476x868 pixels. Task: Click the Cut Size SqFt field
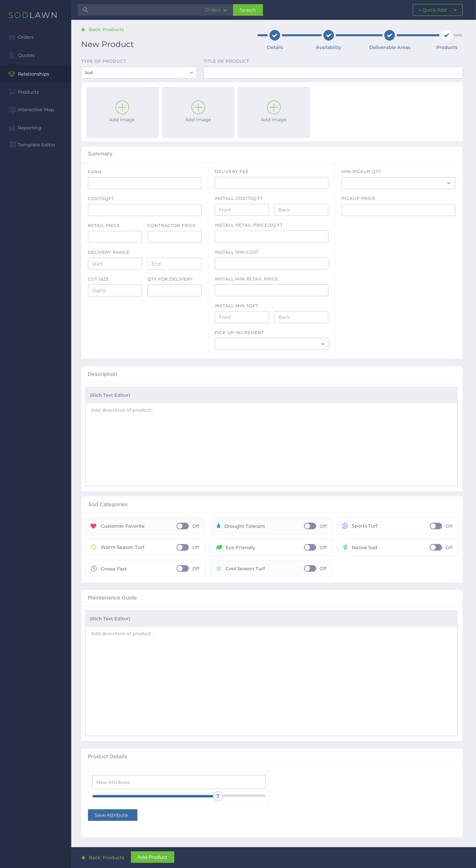115,290
